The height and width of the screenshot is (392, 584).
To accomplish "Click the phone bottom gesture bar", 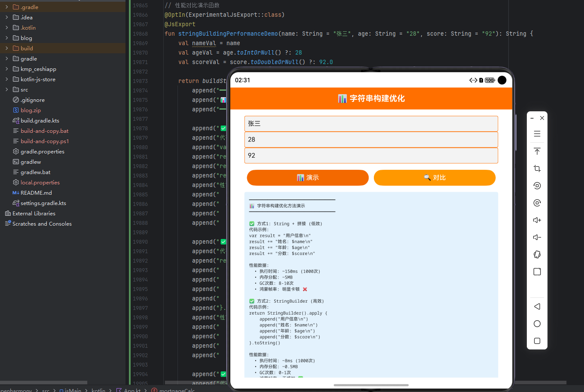I will click(371, 385).
